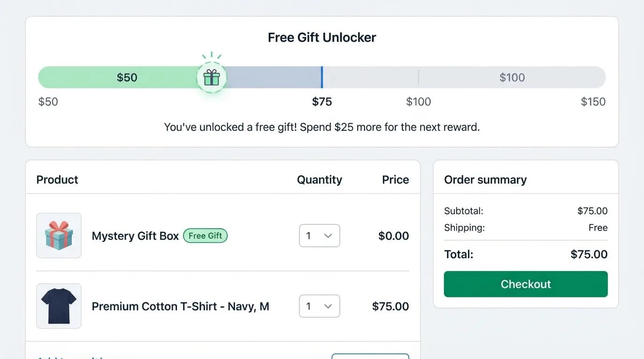Expand the Premium Cotton T-Shirt quantity dropdown
Viewport: 644px width, 359px height.
click(320, 306)
